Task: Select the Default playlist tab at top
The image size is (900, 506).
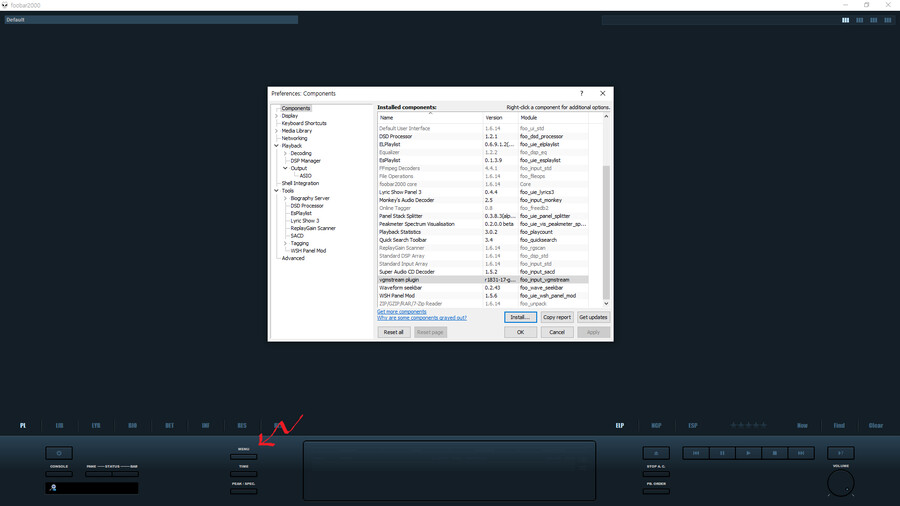Action: [x=151, y=20]
